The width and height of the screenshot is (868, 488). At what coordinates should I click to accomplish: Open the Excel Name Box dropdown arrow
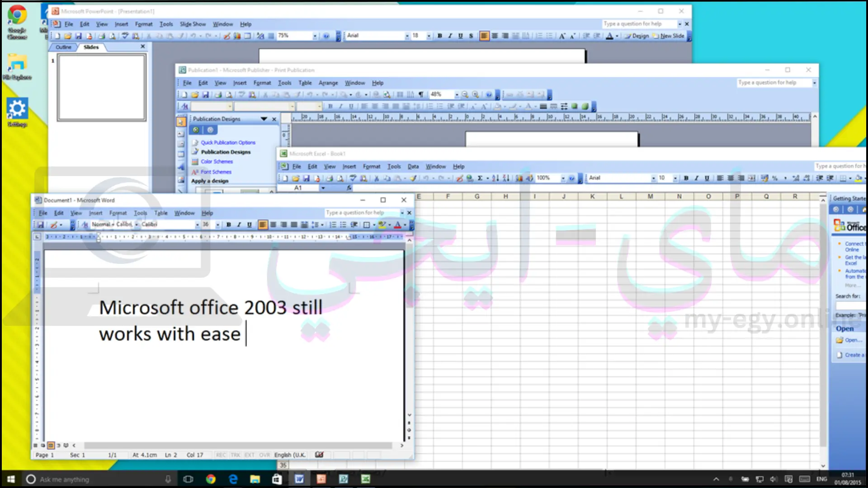point(323,188)
